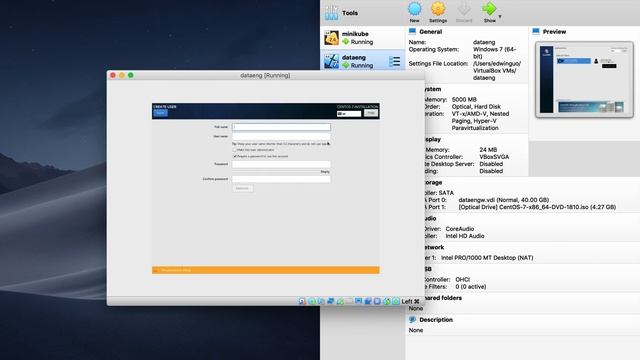
Task: Click the Preview section icon
Action: pos(536,31)
